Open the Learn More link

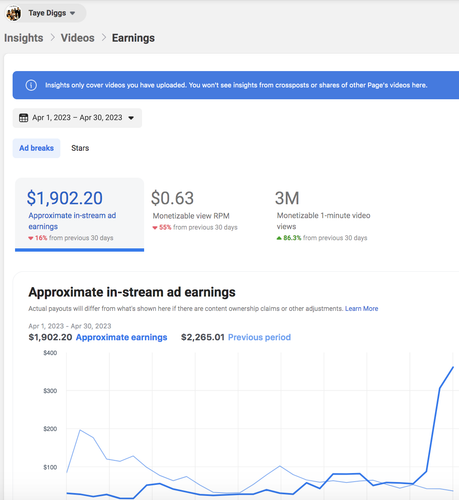coord(362,309)
